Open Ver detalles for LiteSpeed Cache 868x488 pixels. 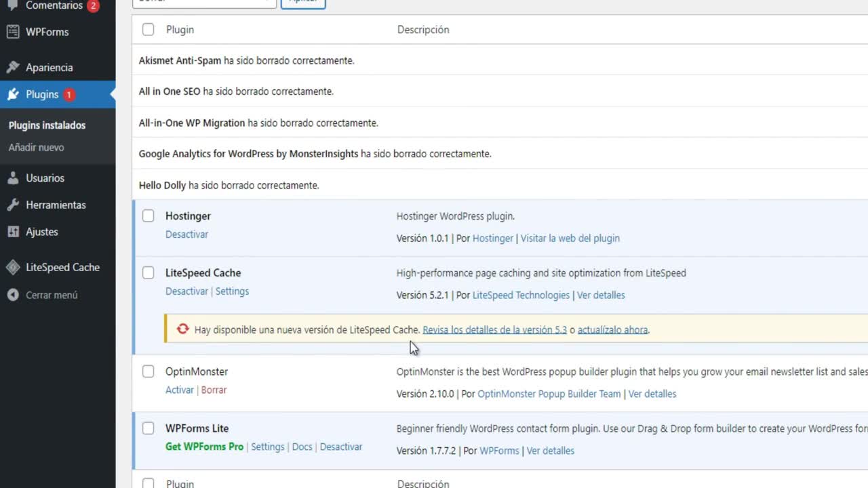pyautogui.click(x=601, y=296)
